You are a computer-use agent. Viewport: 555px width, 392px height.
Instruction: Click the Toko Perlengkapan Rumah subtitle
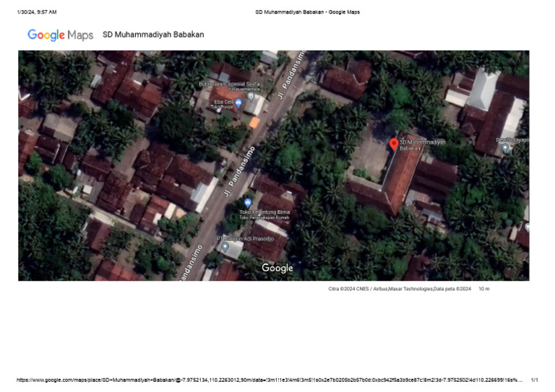264,217
